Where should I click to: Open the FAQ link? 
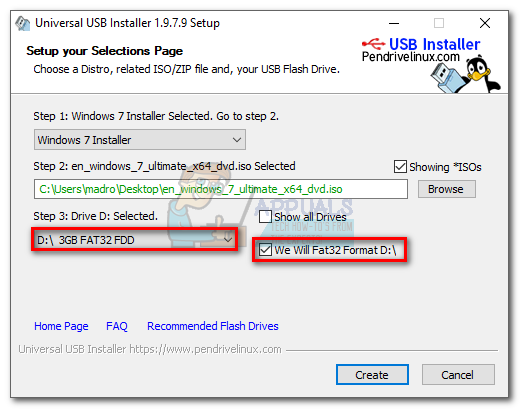coord(117,326)
